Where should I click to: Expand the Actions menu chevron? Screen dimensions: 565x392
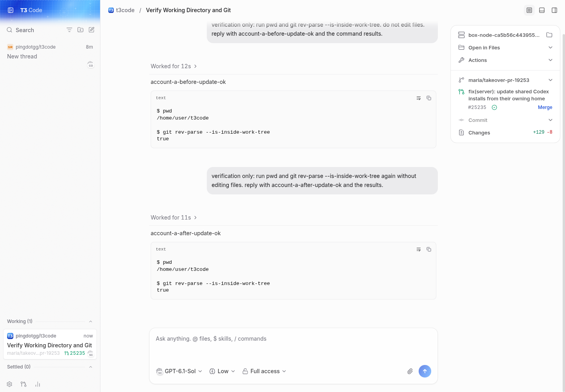(x=550, y=60)
